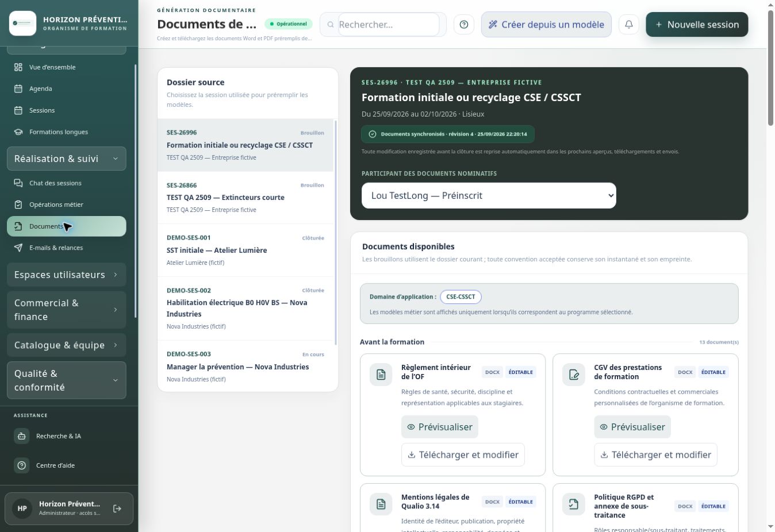Click the Dossier source heading

point(195,82)
